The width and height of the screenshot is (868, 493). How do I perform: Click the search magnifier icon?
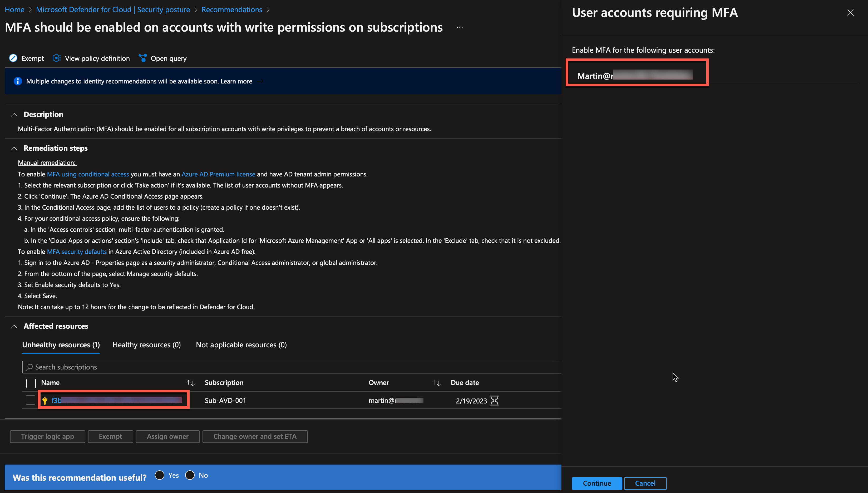29,367
